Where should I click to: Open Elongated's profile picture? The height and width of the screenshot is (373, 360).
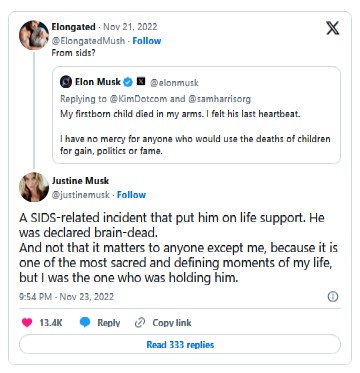[x=34, y=35]
